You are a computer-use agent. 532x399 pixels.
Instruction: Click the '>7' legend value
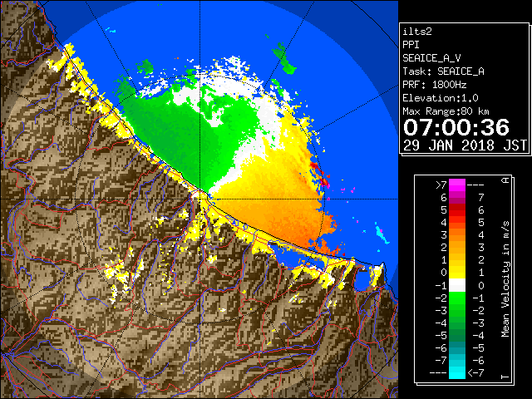click(x=441, y=185)
